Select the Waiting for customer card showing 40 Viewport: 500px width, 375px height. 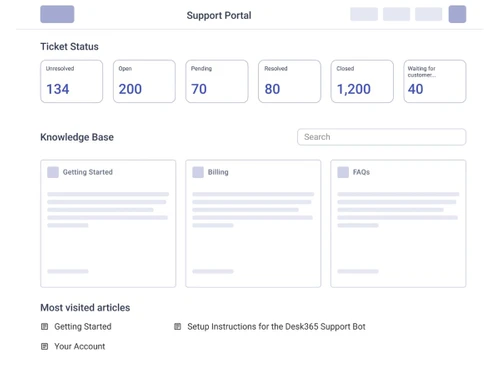pos(435,81)
